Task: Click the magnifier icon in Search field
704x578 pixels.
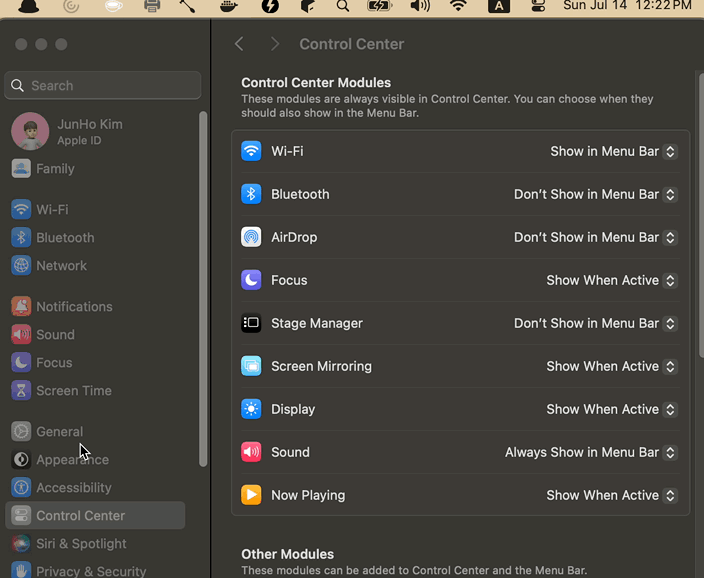Action: pyautogui.click(x=18, y=85)
